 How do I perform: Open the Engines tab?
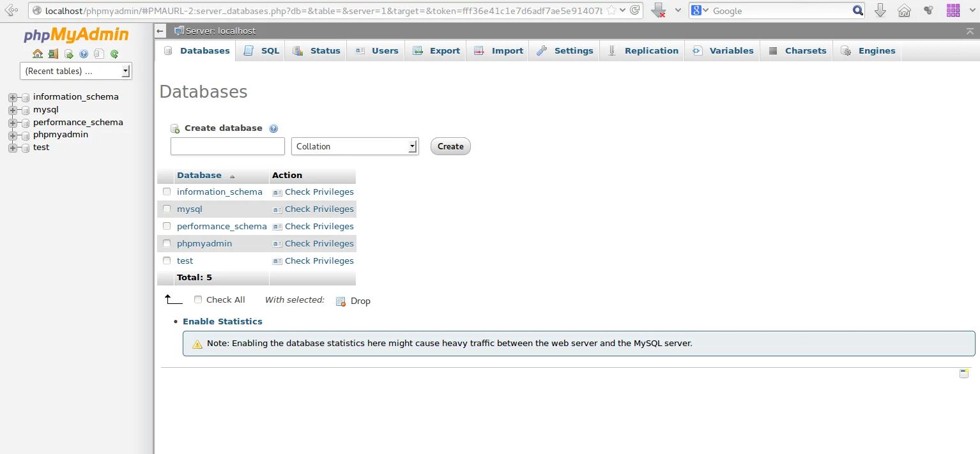[x=868, y=51]
